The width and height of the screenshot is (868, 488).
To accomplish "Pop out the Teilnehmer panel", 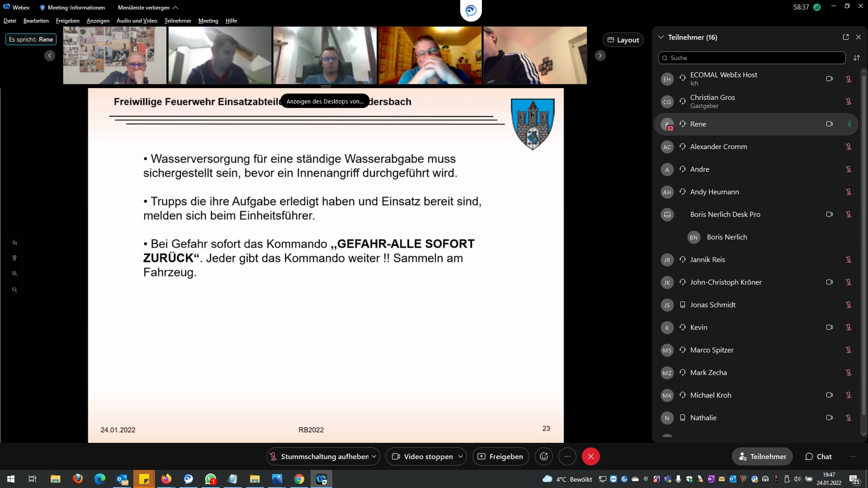I will 845,37.
